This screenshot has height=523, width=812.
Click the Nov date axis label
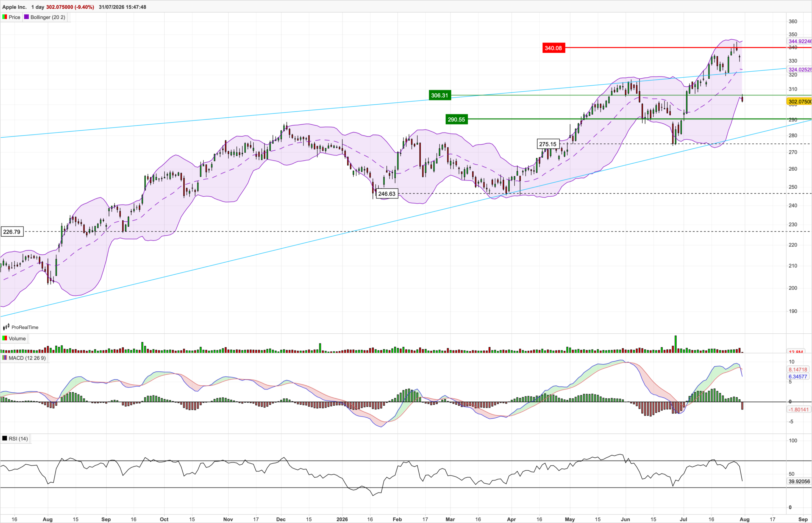point(228,519)
